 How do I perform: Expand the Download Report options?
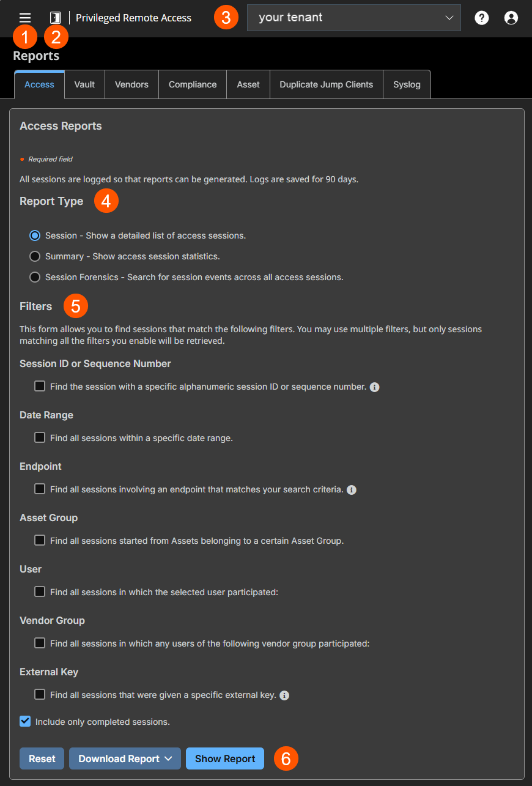tap(125, 758)
